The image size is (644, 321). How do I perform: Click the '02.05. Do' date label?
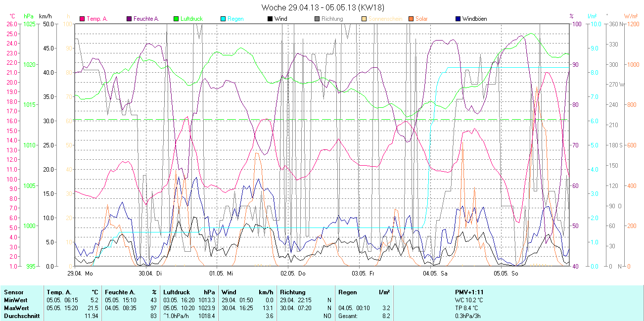[293, 273]
